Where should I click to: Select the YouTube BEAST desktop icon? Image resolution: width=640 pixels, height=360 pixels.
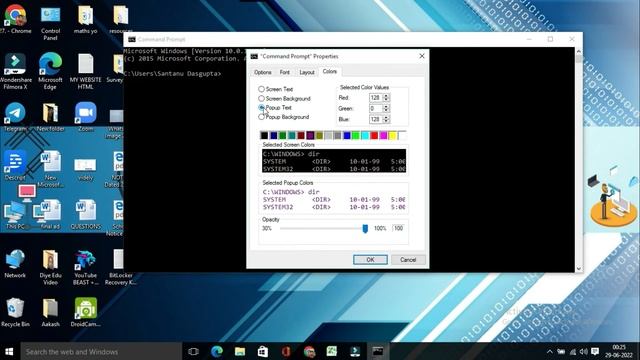pyautogui.click(x=85, y=267)
